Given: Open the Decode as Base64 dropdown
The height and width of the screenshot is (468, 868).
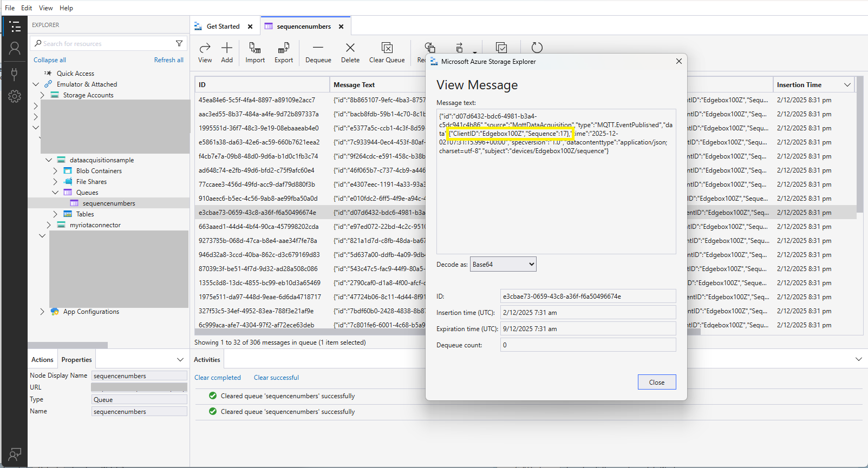Looking at the screenshot, I should point(502,265).
